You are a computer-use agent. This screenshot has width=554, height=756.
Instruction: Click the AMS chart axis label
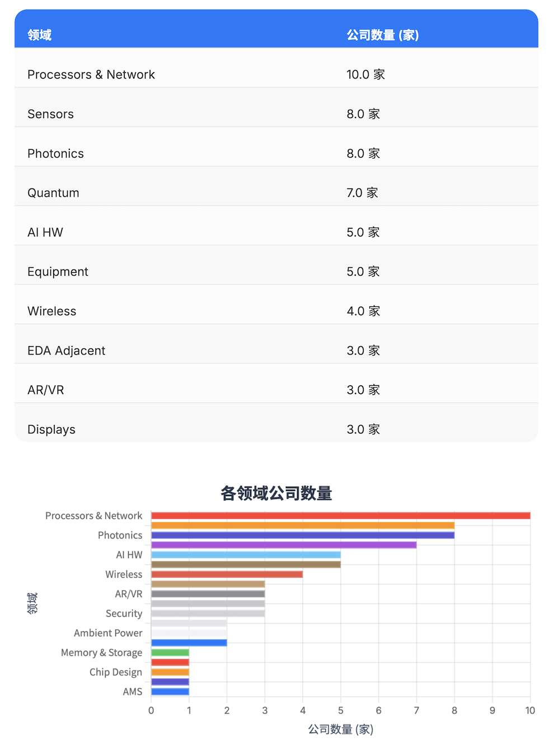point(132,692)
